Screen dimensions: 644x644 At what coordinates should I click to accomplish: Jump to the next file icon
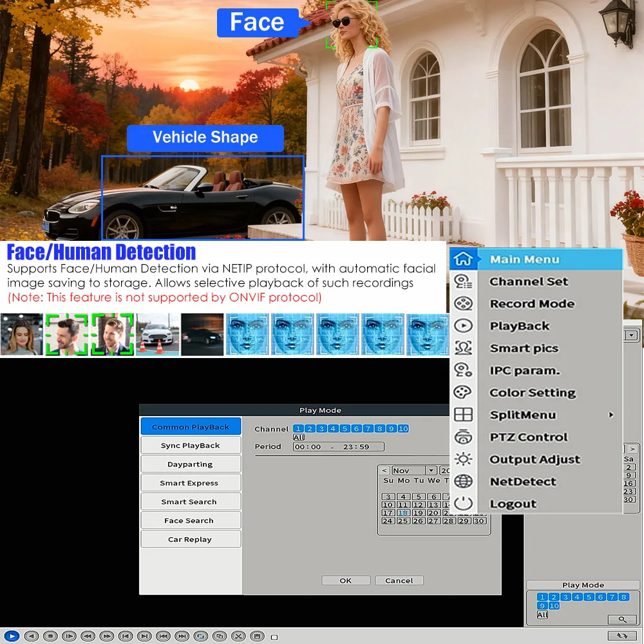click(x=182, y=636)
